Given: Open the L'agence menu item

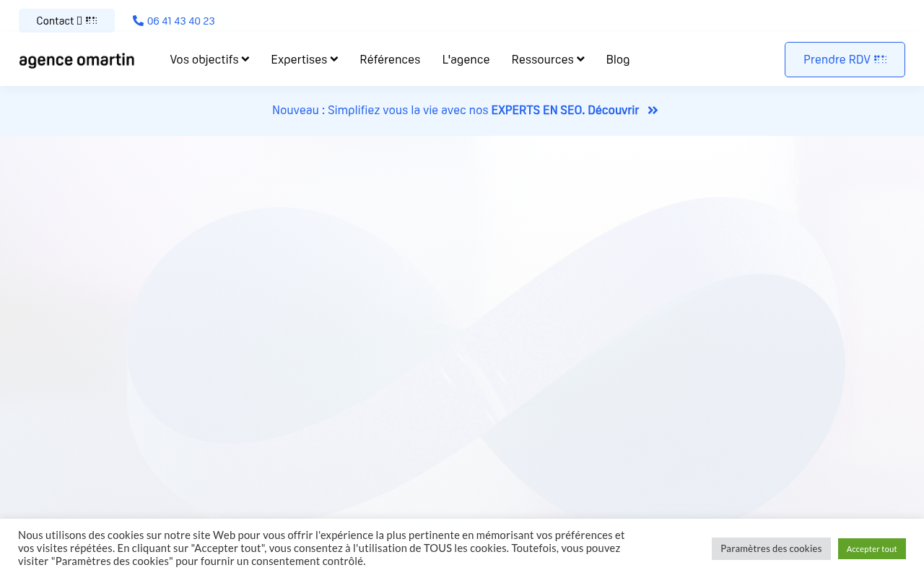Looking at the screenshot, I should click(466, 59).
